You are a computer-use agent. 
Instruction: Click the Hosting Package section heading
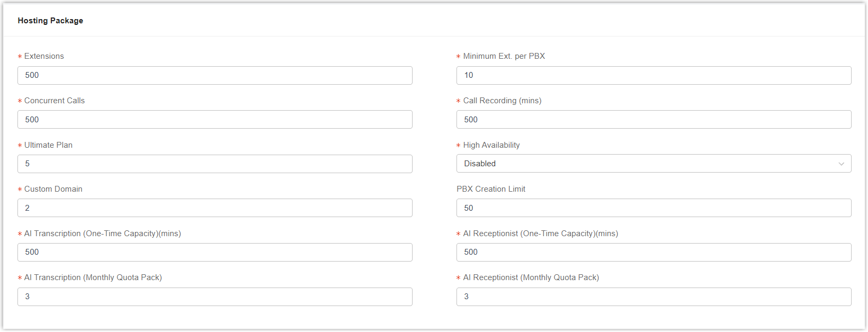pyautogui.click(x=50, y=21)
